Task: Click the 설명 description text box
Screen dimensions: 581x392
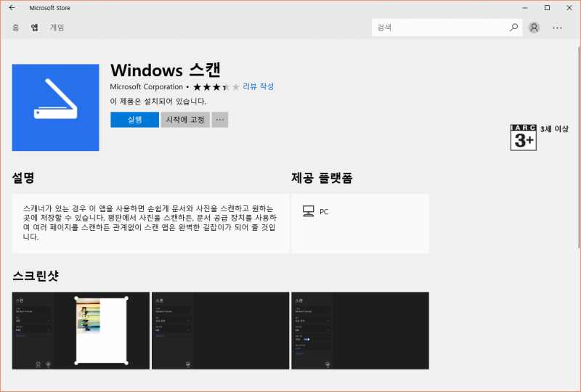Action: point(151,224)
